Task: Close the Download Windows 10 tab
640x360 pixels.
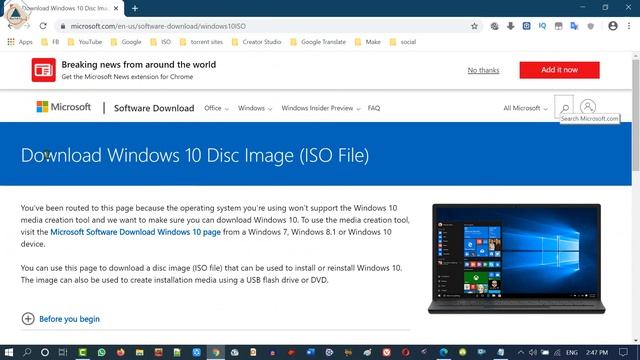Action: pos(116,8)
